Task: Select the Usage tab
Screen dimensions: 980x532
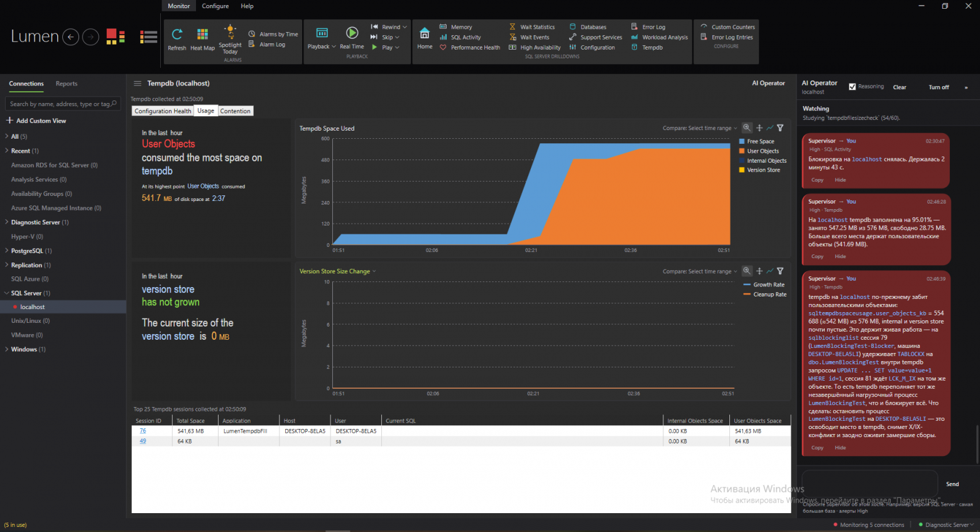Action: pos(205,111)
